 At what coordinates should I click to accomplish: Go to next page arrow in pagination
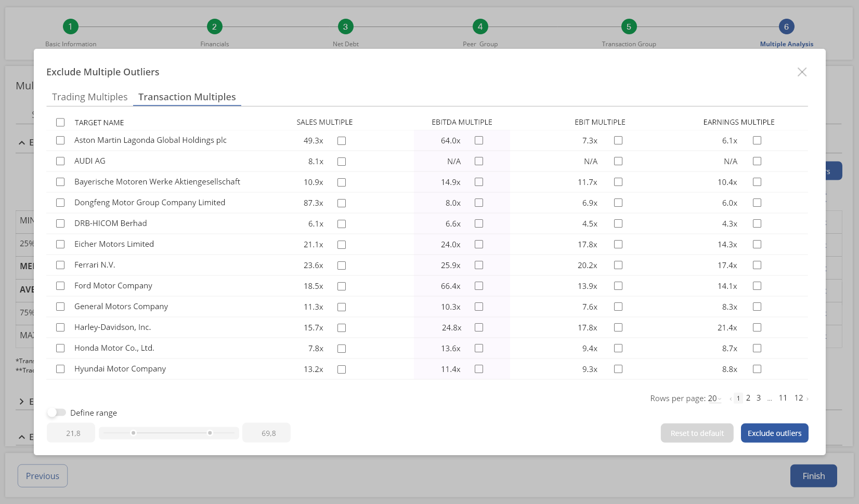807,399
